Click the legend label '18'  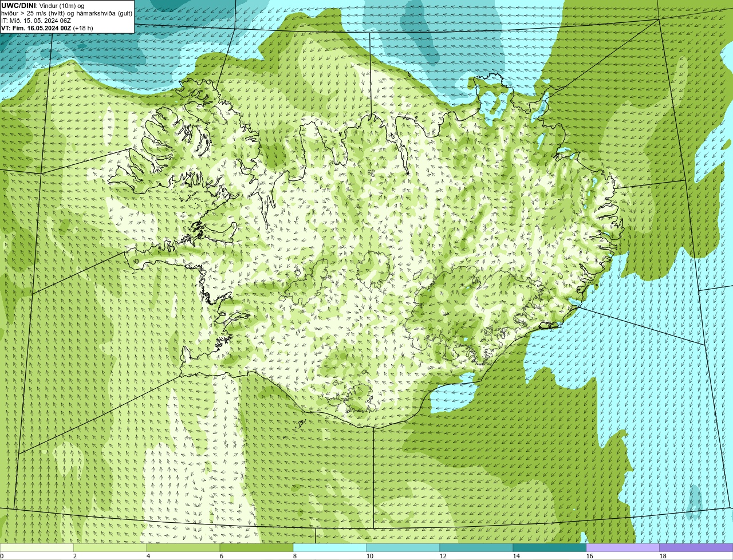[x=663, y=556]
